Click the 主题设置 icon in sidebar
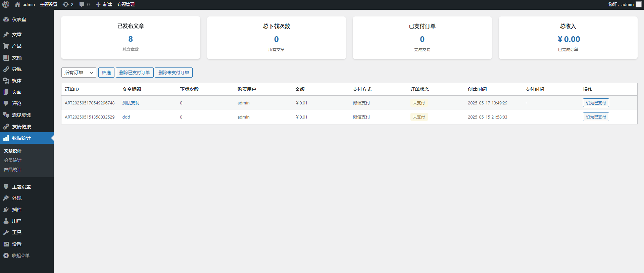The width and height of the screenshot is (644, 273). coord(6,187)
